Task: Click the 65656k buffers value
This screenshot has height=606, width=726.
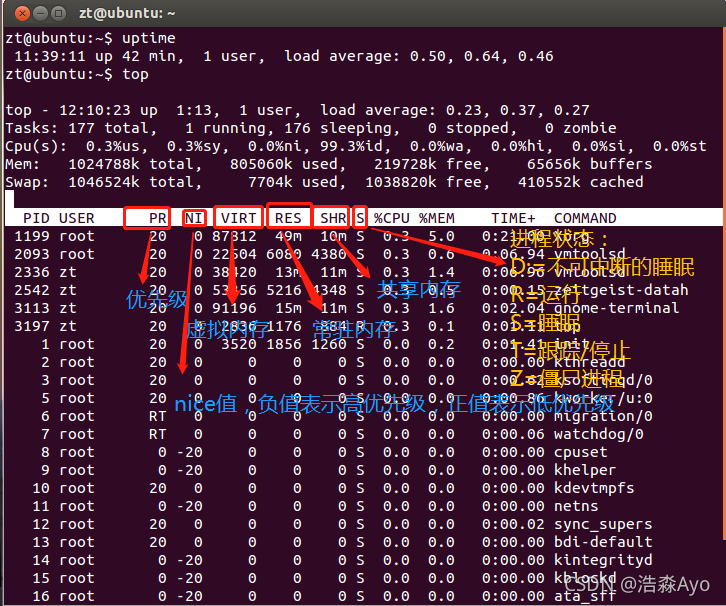Action: [589, 164]
